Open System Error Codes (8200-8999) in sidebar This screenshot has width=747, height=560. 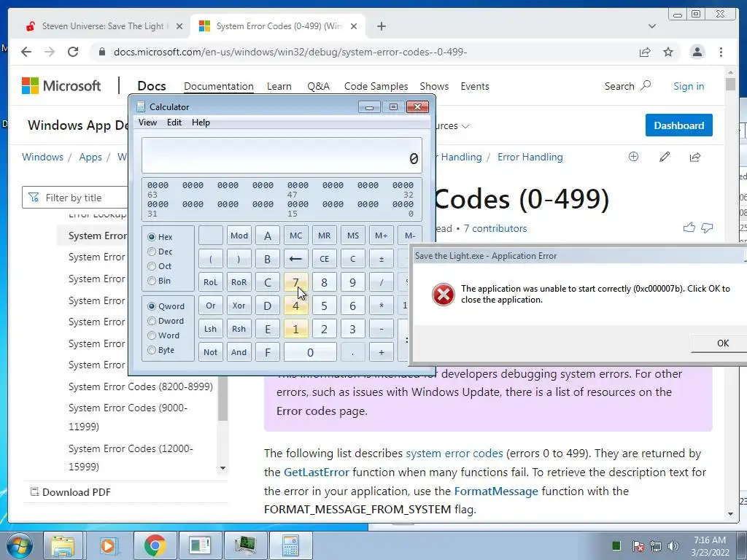tap(141, 386)
